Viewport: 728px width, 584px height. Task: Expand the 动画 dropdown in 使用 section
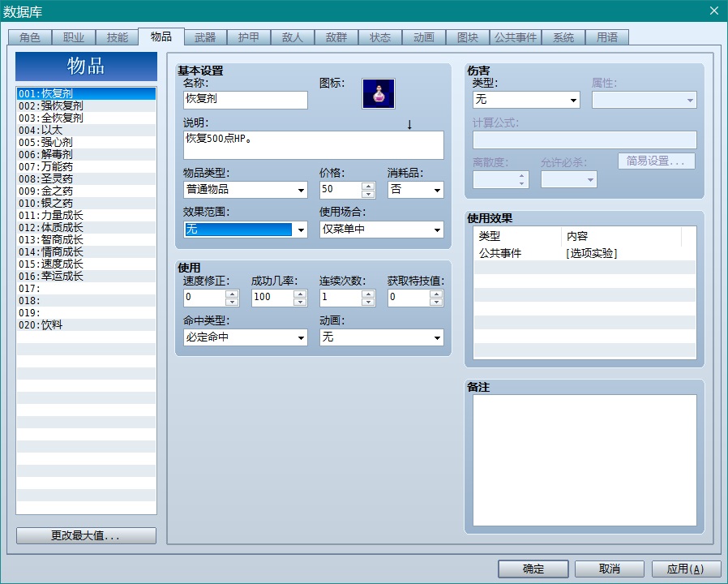pos(382,337)
